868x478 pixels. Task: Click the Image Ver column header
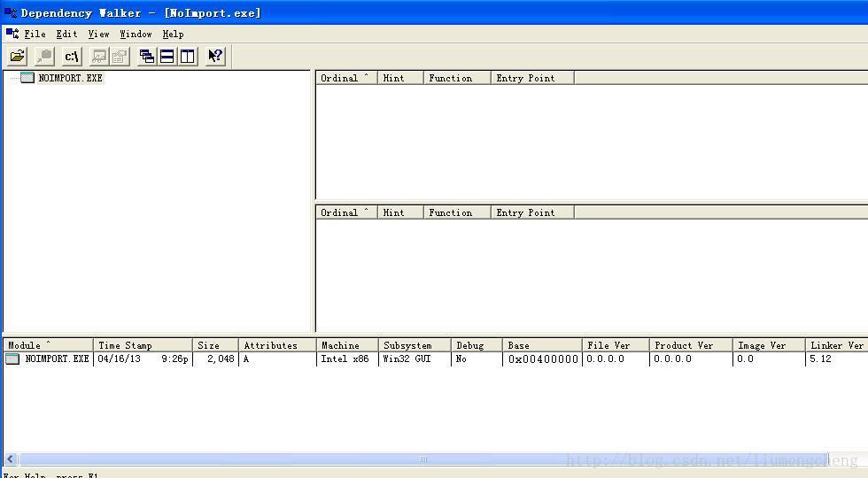[x=769, y=345]
